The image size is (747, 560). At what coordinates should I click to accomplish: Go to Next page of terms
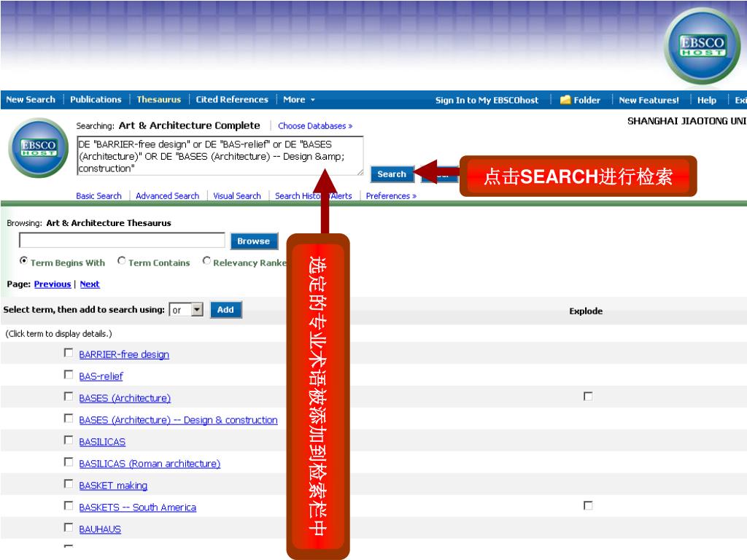[90, 284]
